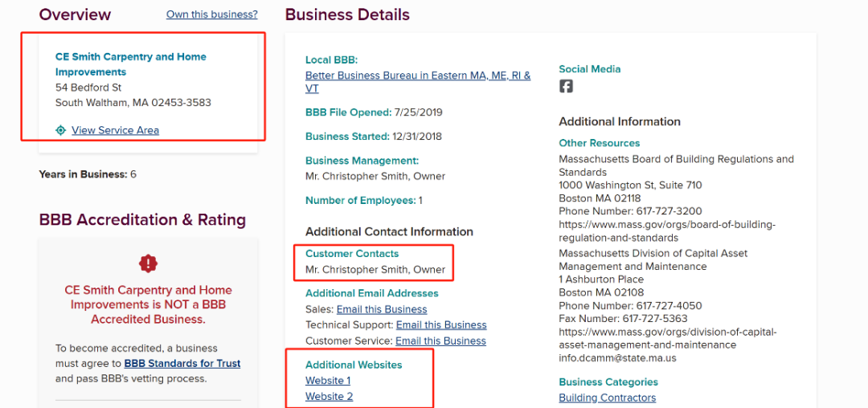Open the BBB Standards for Trust link
This screenshot has height=408, width=868.
tap(182, 364)
